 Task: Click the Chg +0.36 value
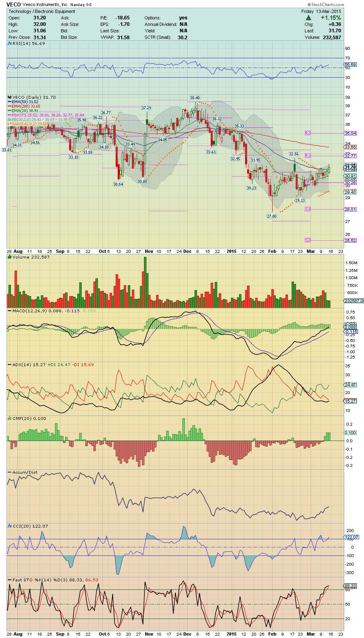(335, 24)
